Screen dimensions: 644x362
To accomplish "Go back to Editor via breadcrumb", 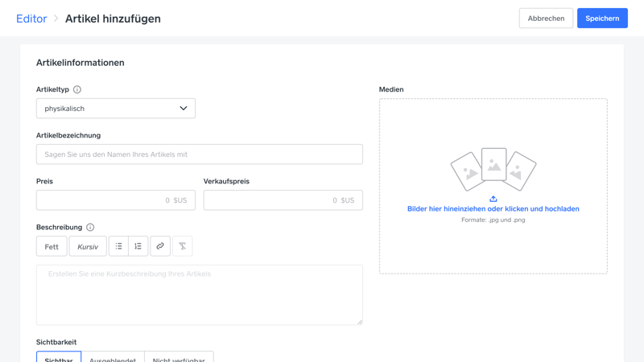I will tap(31, 19).
